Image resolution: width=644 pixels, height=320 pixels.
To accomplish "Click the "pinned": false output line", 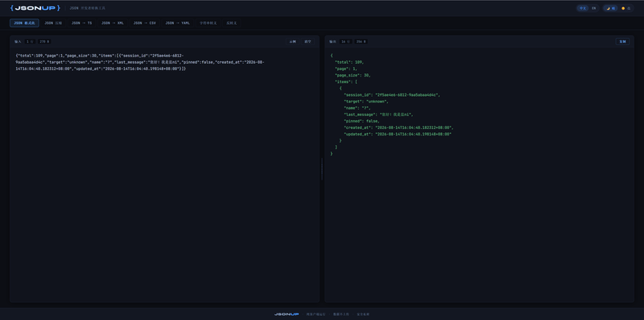I will point(361,122).
